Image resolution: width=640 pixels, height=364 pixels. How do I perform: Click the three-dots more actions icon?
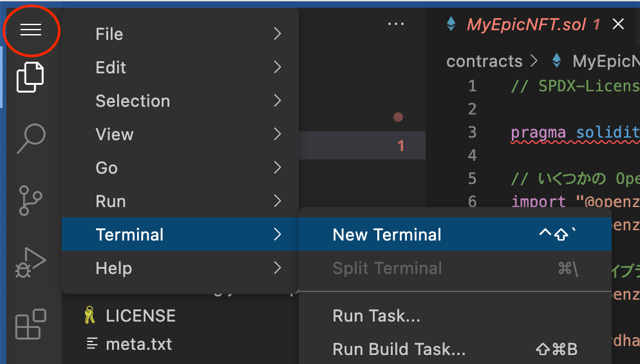pyautogui.click(x=395, y=24)
